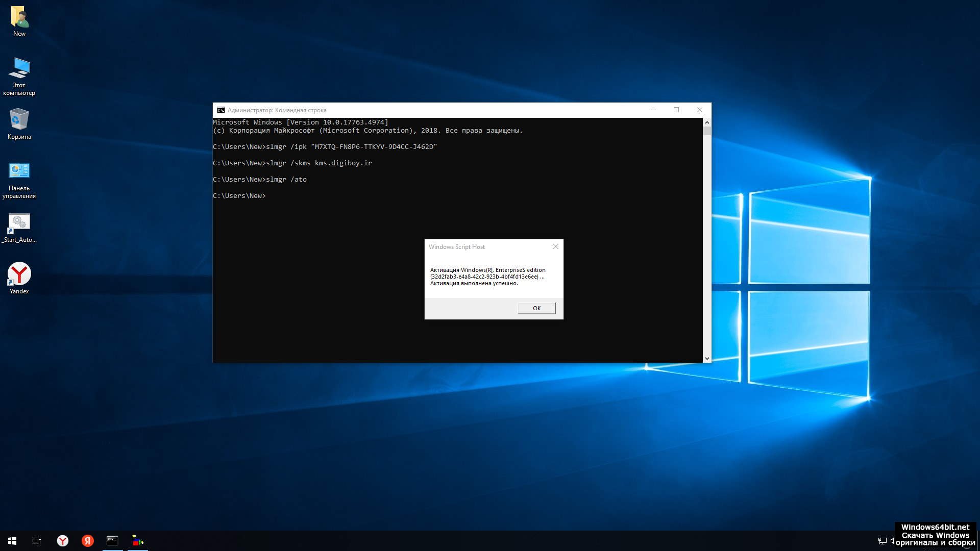Click Yandex Browser taskbar icon

tap(62, 541)
